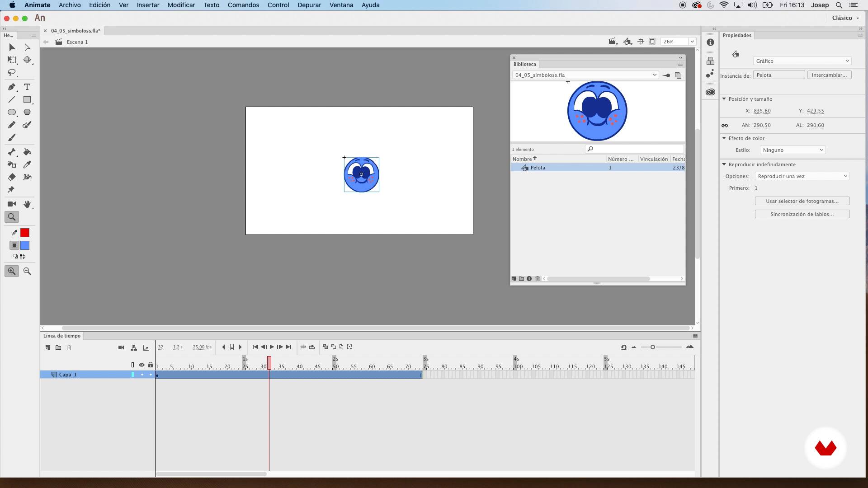Viewport: 868px width, 488px height.
Task: Choose the Zoom out modifier
Action: 27,271
